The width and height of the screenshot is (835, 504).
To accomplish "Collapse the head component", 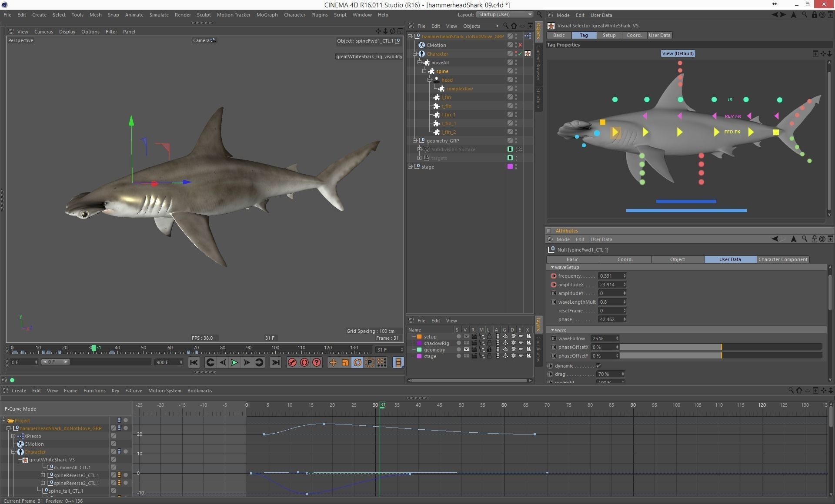I will coord(429,80).
